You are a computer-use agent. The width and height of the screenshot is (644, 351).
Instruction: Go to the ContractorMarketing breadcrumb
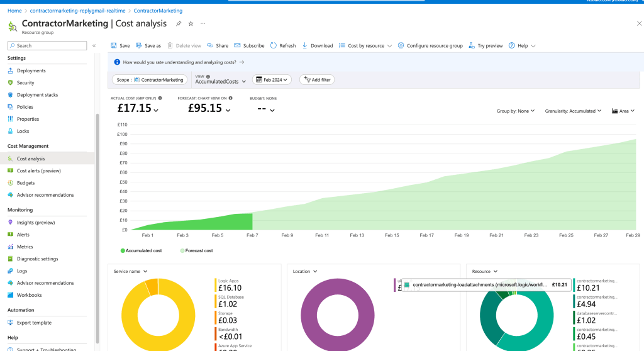(x=158, y=11)
